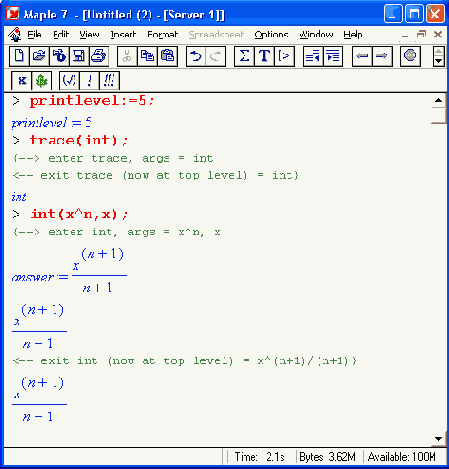Click the Open URL toolbar icon

point(59,56)
